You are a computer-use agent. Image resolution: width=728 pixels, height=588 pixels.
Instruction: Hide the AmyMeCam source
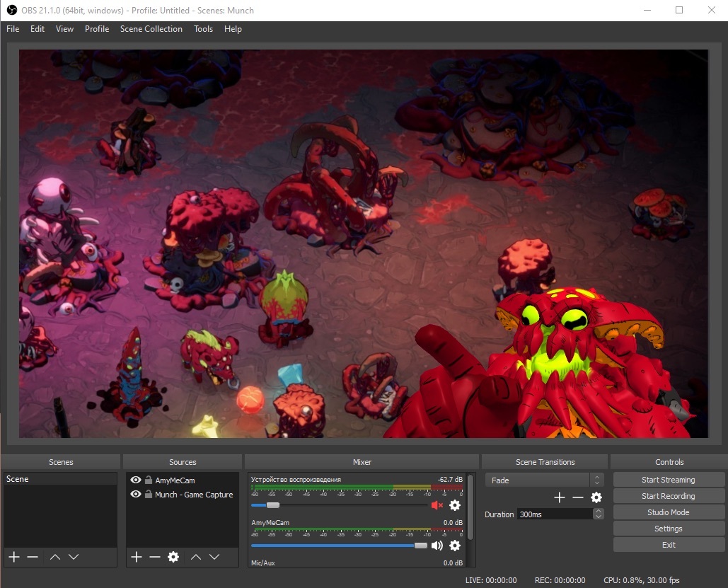point(136,480)
